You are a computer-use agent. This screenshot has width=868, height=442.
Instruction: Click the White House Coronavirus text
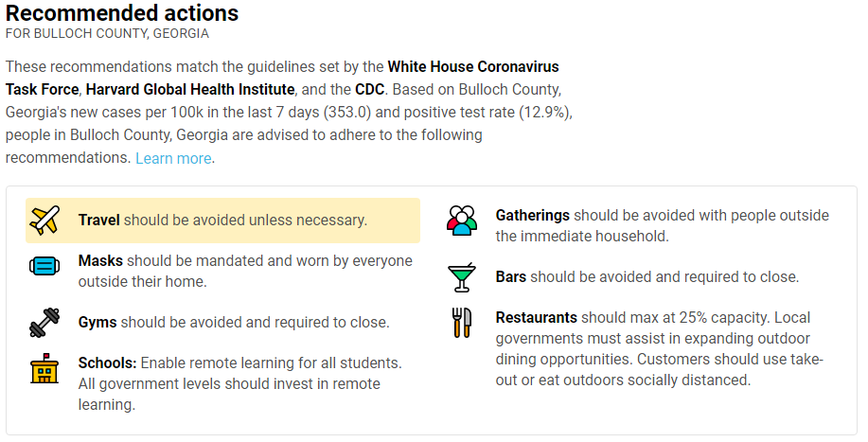click(x=473, y=67)
